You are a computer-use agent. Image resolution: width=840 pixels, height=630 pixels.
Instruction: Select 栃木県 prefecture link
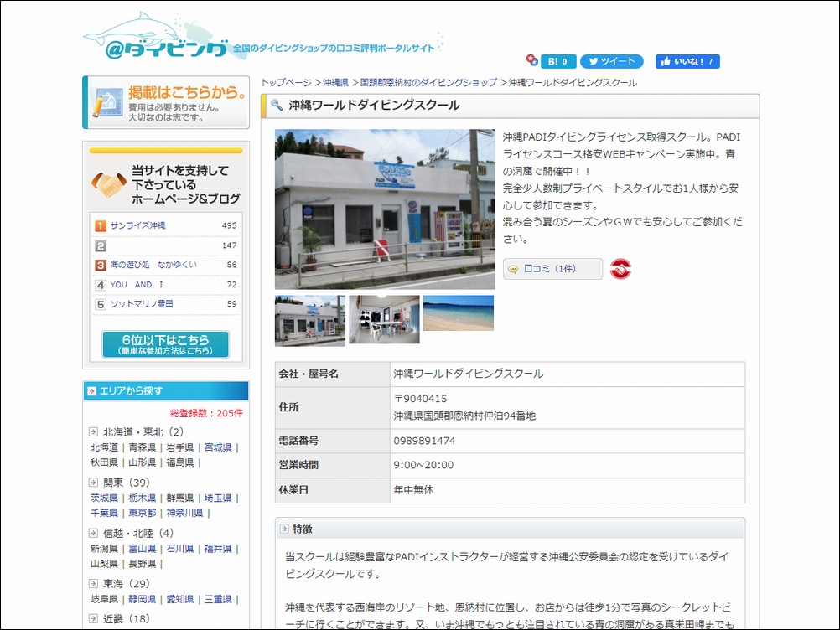tap(142, 498)
